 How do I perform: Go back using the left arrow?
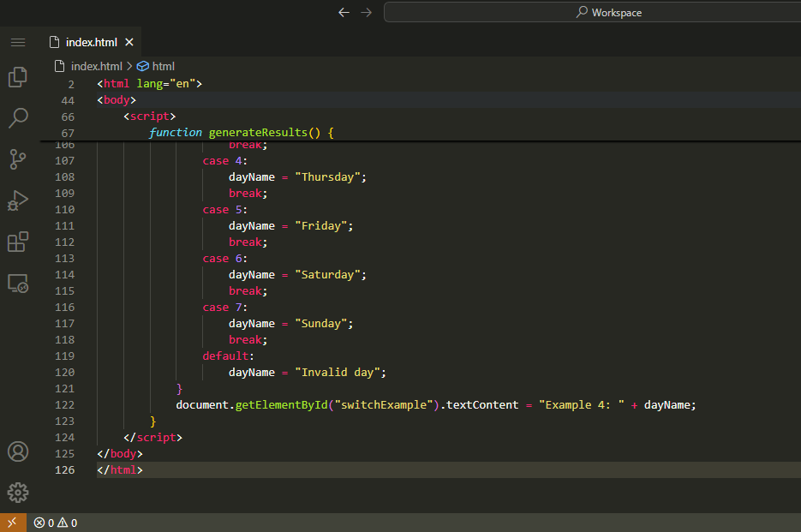click(344, 13)
